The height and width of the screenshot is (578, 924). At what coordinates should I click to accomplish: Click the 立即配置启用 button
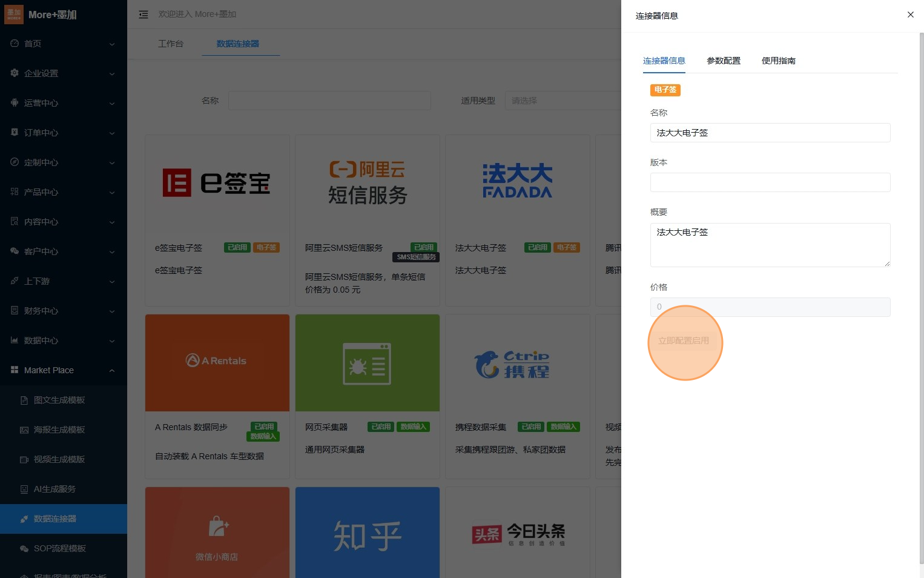[684, 340]
